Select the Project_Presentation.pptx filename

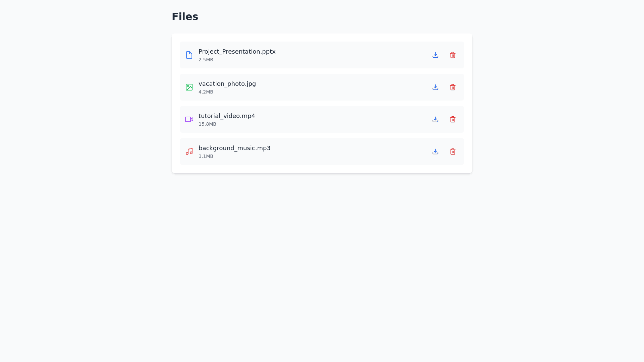click(237, 52)
